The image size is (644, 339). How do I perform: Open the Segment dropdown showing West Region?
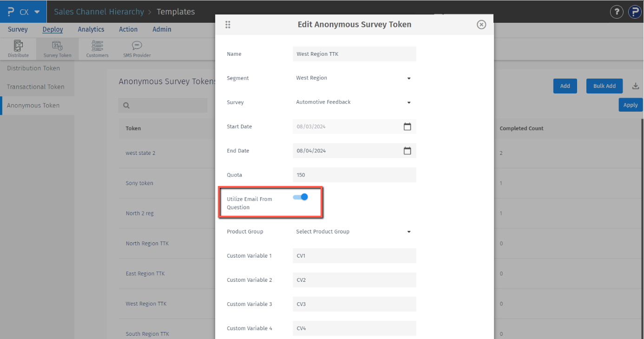[x=408, y=78]
